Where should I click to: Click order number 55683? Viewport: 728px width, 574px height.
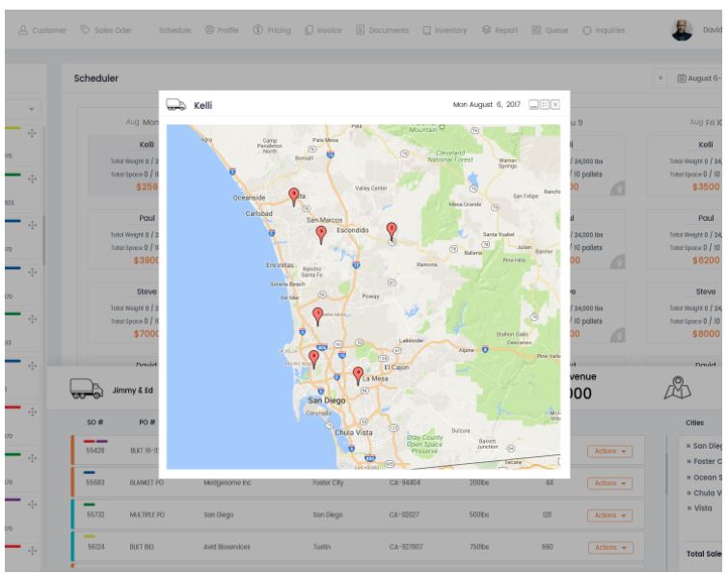pos(95,482)
